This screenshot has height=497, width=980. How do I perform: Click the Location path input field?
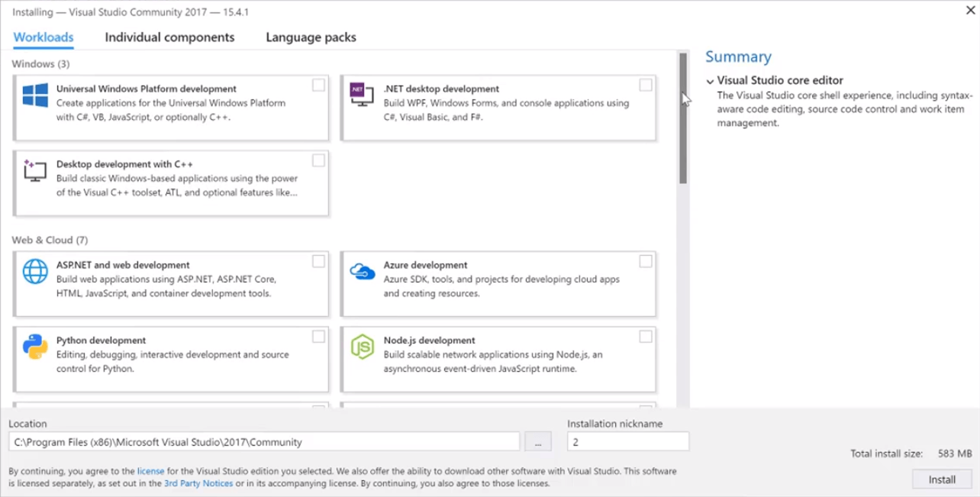[x=264, y=441]
